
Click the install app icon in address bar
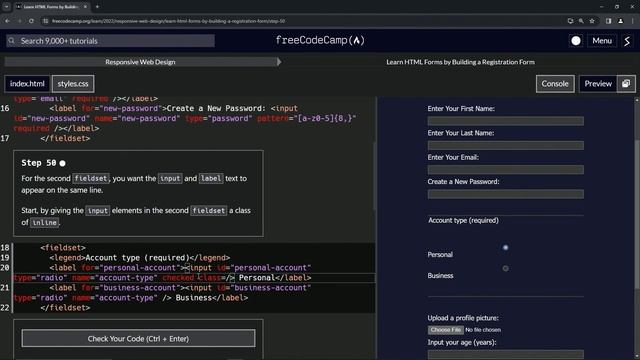pyautogui.click(x=570, y=21)
